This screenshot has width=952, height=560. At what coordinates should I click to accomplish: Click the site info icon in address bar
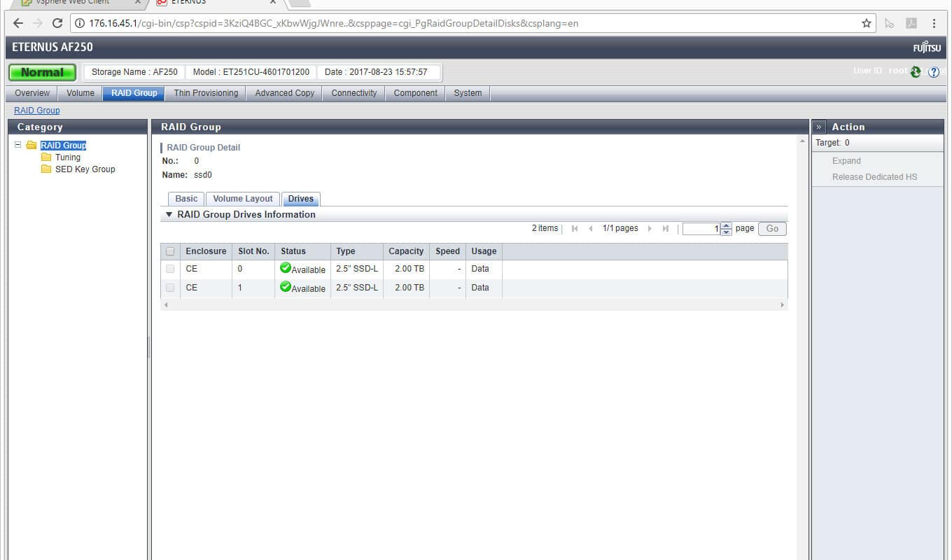click(80, 23)
